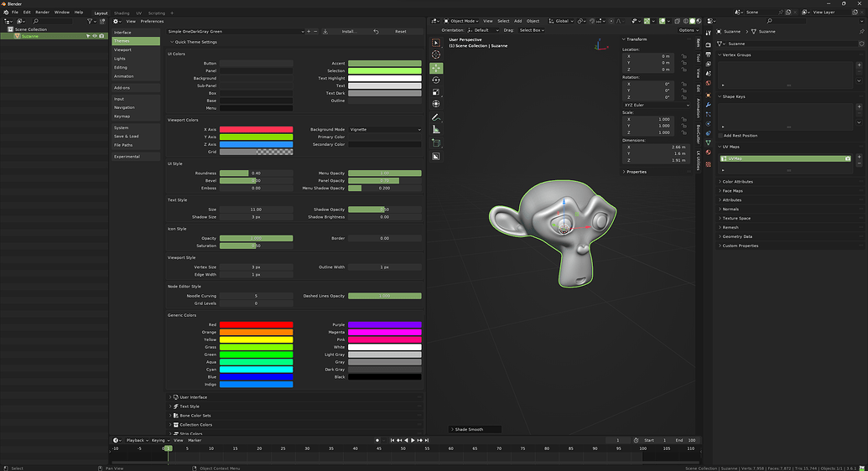The width and height of the screenshot is (868, 471).
Task: Click the Accent green color swatch
Action: [385, 64]
